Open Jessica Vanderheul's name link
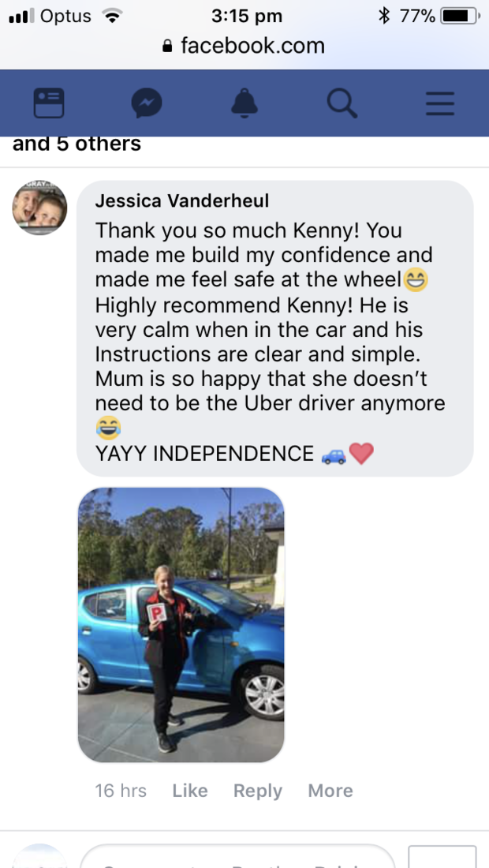The image size is (489, 868). click(182, 200)
